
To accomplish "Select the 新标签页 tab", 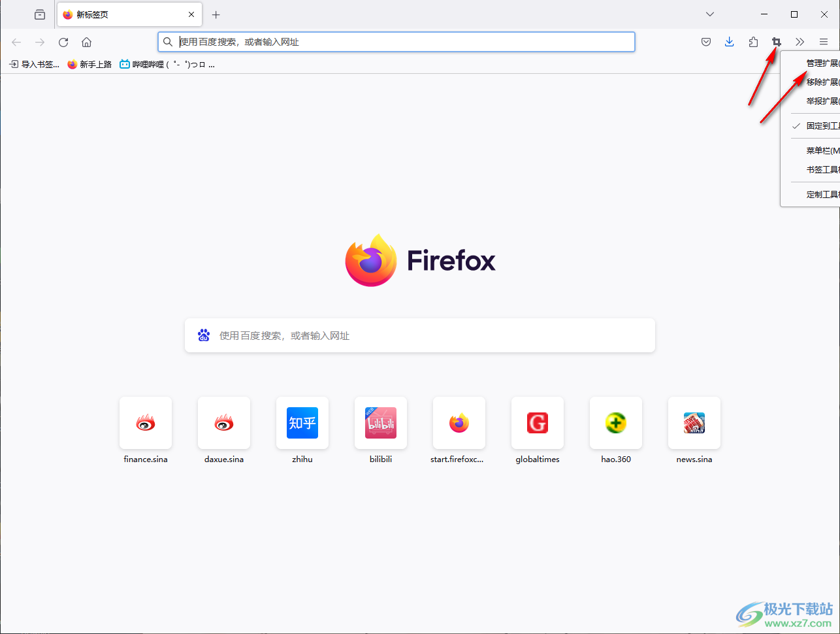I will tap(129, 14).
